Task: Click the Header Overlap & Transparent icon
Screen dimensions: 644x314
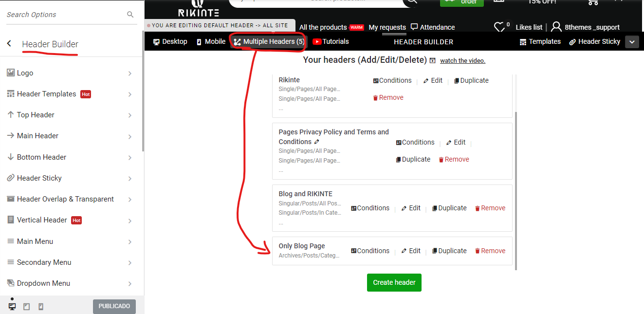Action: point(10,199)
